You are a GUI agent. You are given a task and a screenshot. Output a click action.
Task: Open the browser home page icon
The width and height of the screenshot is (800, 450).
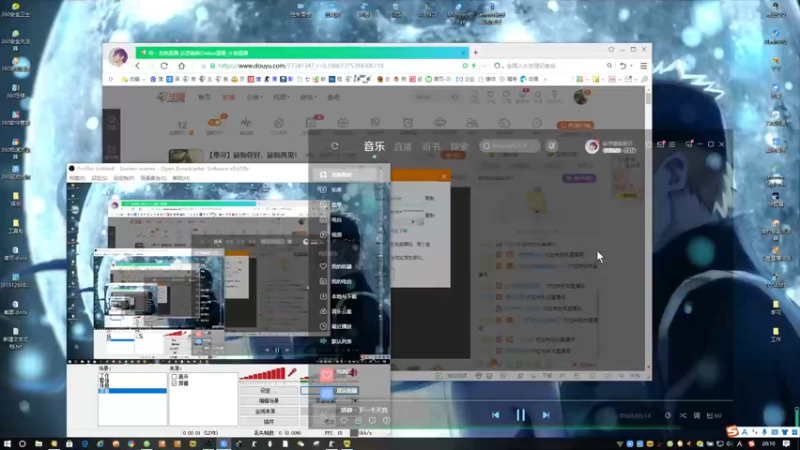[x=182, y=66]
